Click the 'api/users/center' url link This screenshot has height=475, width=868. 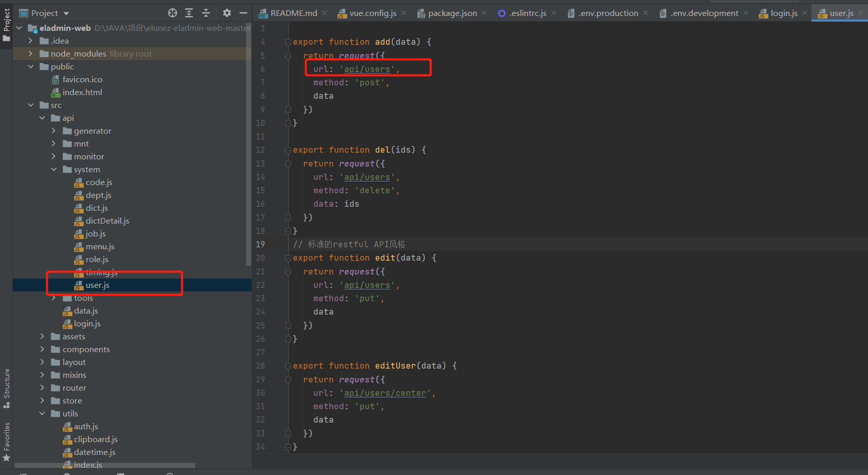(385, 393)
